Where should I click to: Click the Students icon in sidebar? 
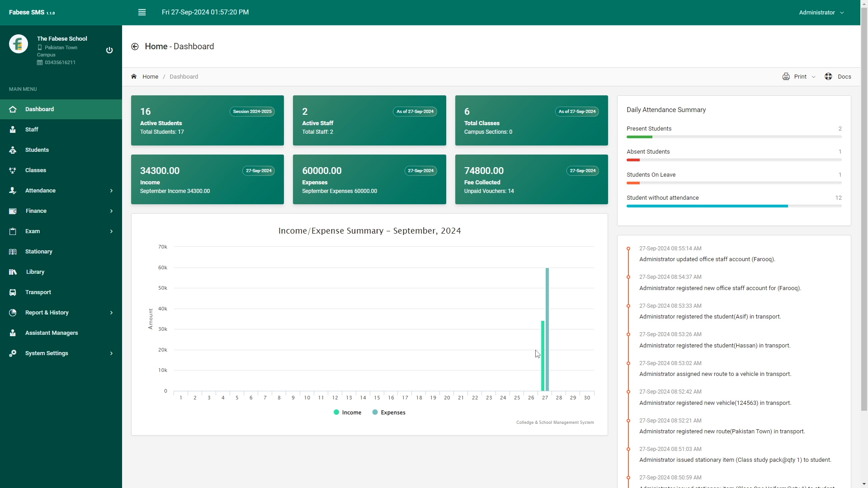coord(13,150)
